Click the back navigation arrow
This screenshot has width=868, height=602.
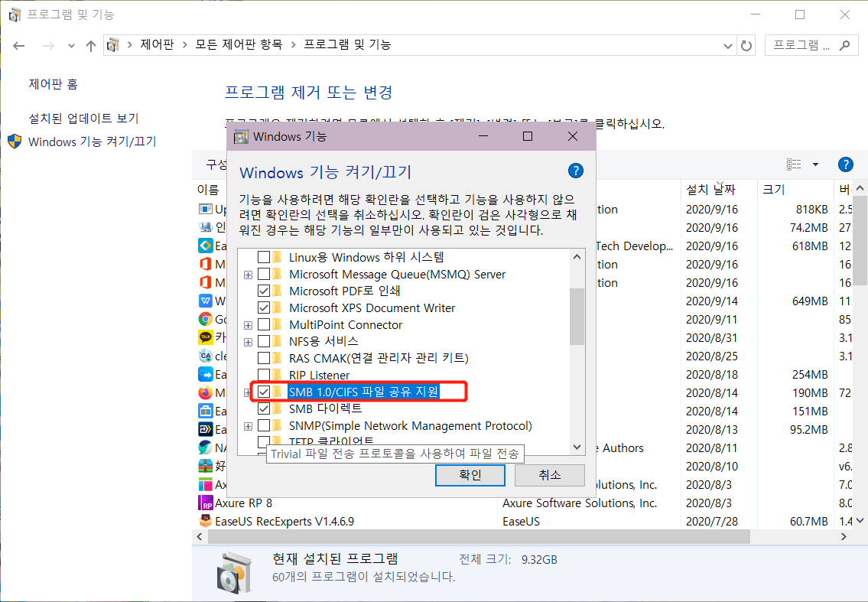coord(18,45)
